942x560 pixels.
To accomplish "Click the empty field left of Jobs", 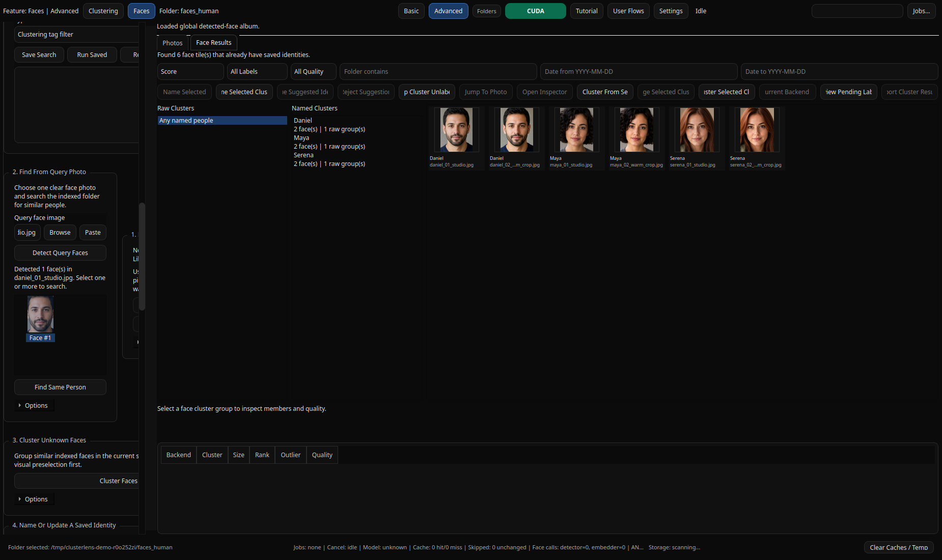I will click(857, 11).
